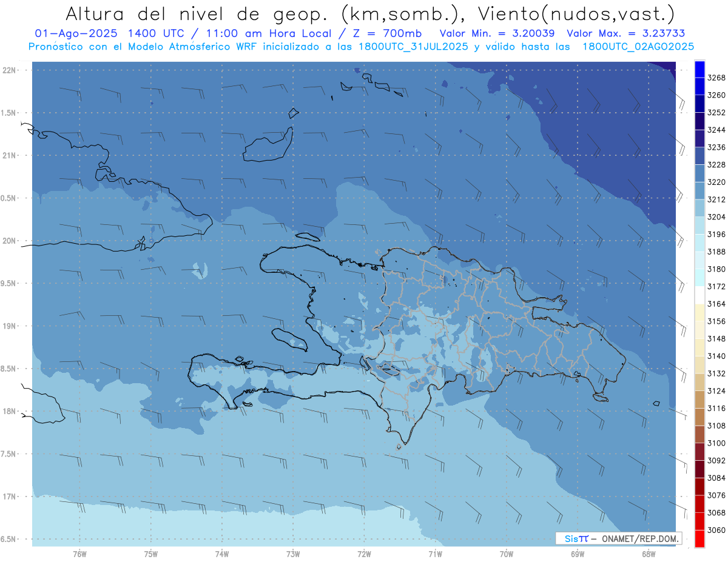Viewport: 728px width, 562px height.
Task: Click the 70W longitude axis label
Action: 507,554
